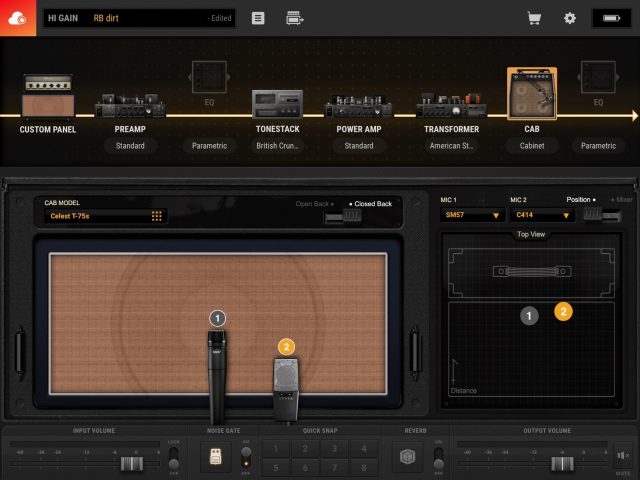Select the Tonestack module icon
640x480 pixels.
278,105
